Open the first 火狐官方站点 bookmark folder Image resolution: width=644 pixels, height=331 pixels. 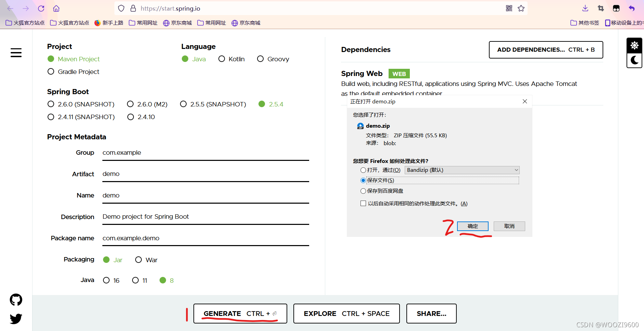(25, 23)
